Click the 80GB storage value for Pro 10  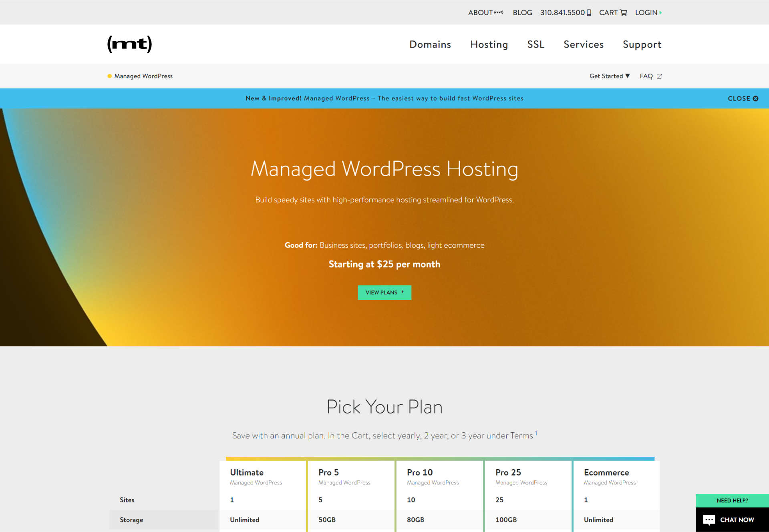pyautogui.click(x=415, y=520)
